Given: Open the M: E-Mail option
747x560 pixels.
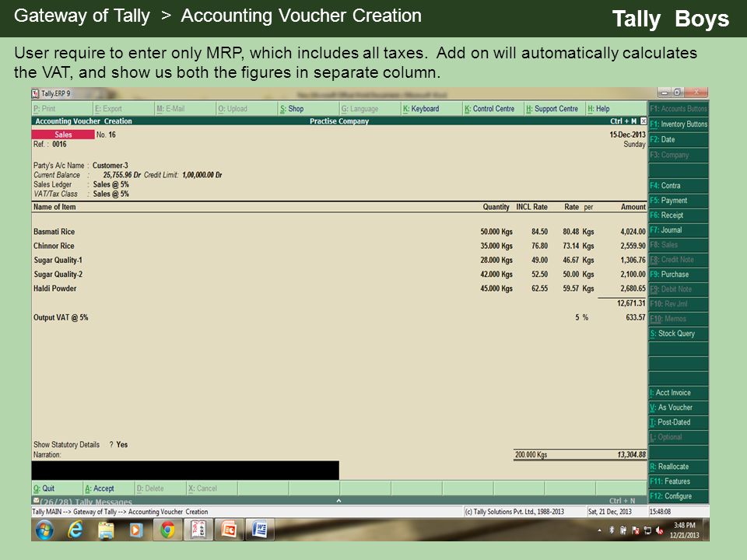Looking at the screenshot, I should (185, 109).
